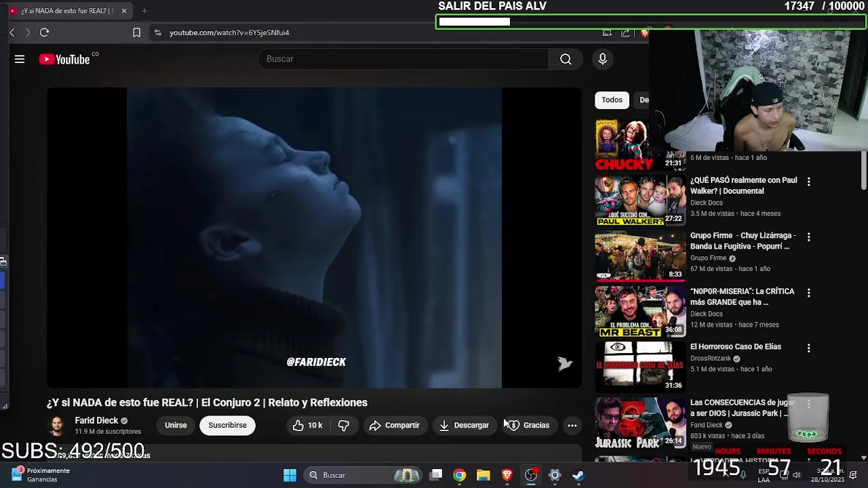Click the Suscribirse button
Viewport: 868px width, 488px height.
[x=227, y=425]
